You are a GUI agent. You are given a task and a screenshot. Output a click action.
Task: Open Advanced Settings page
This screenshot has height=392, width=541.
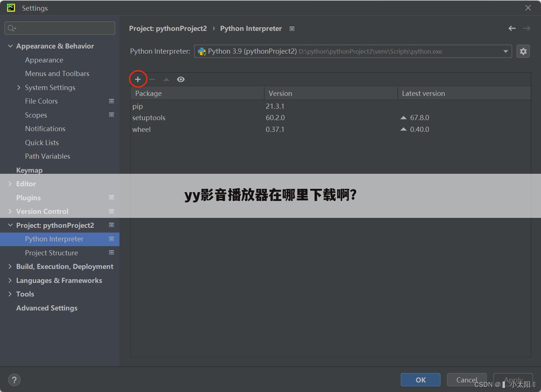(x=47, y=308)
